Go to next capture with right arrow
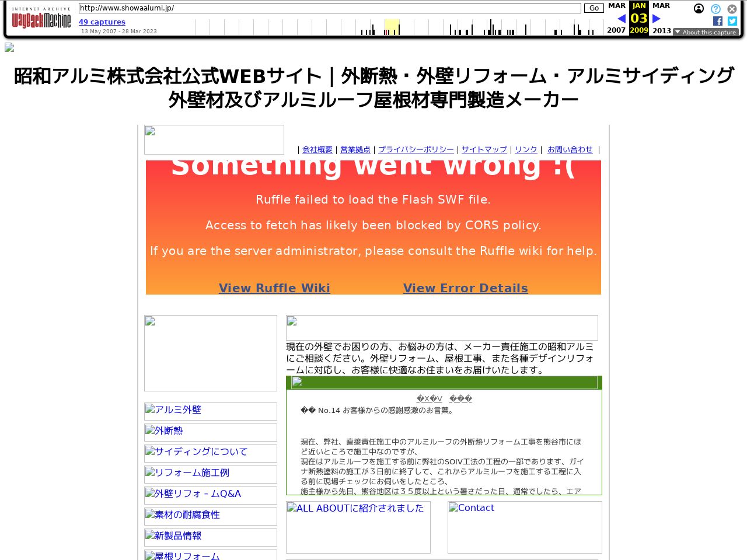 tap(657, 19)
